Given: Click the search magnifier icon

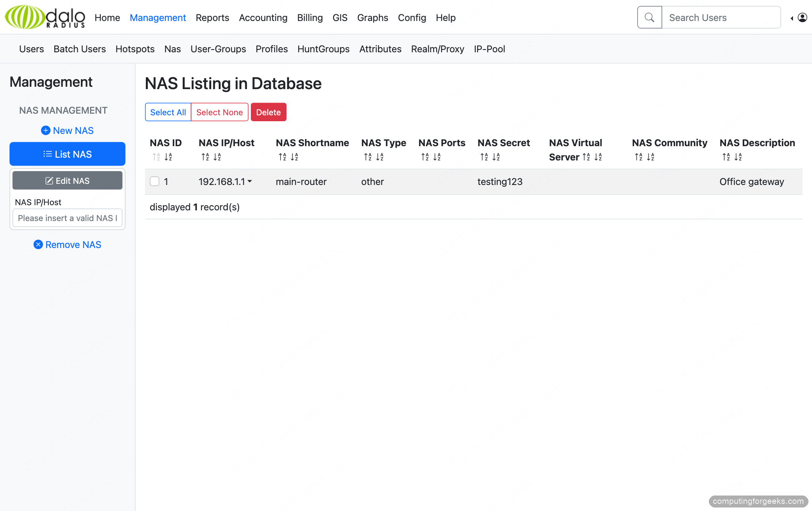Looking at the screenshot, I should [x=649, y=17].
